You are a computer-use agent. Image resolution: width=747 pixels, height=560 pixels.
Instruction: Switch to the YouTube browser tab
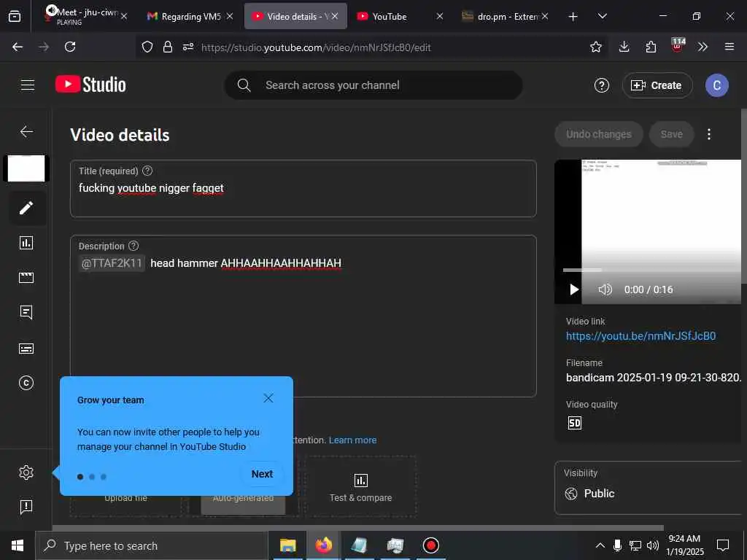[x=399, y=16]
